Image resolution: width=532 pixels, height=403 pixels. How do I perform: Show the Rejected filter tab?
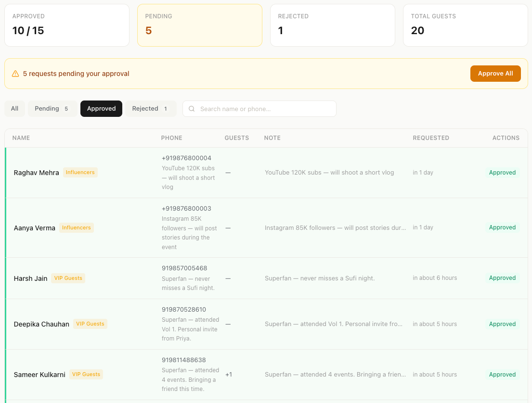click(151, 109)
